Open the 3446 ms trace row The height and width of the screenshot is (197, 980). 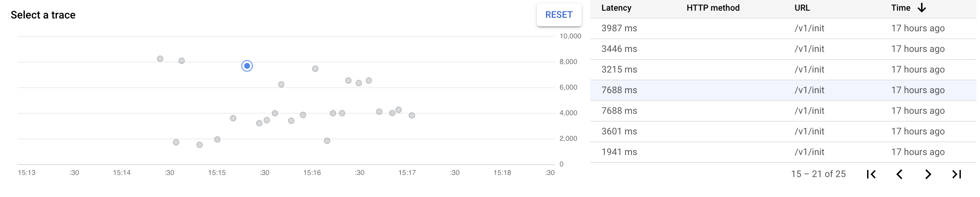783,49
